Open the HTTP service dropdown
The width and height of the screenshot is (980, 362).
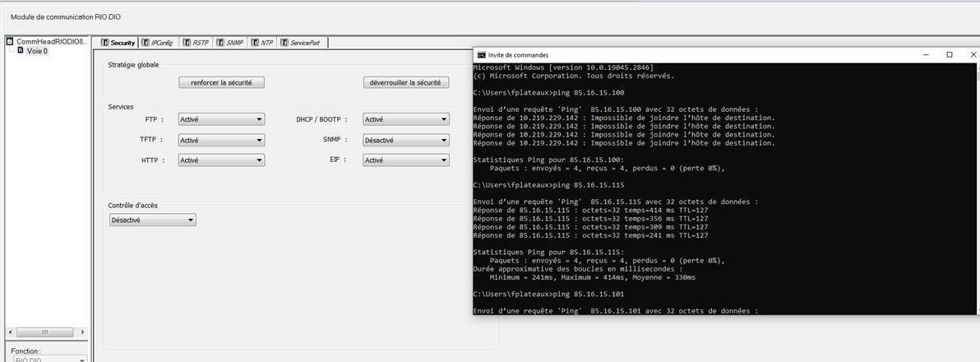[221, 160]
